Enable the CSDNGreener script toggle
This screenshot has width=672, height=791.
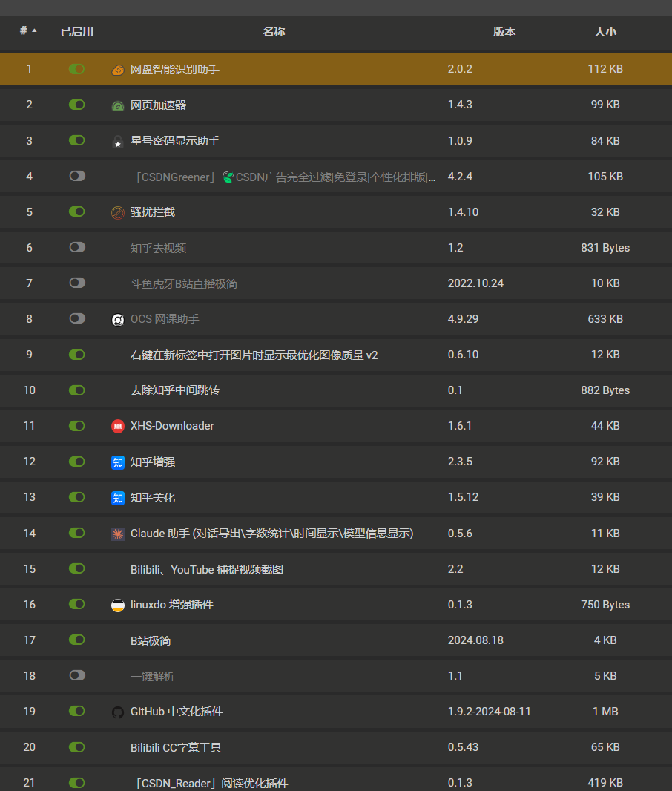pyautogui.click(x=77, y=176)
